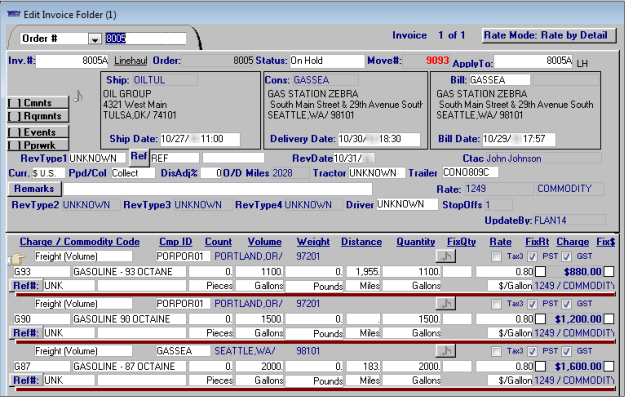Screen dimensions: 626x397
Task: Open the Cmnts button
Action: (x=38, y=103)
